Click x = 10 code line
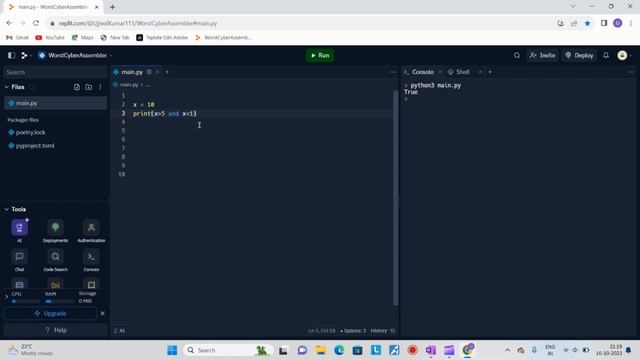The height and width of the screenshot is (360, 640). 144,104
